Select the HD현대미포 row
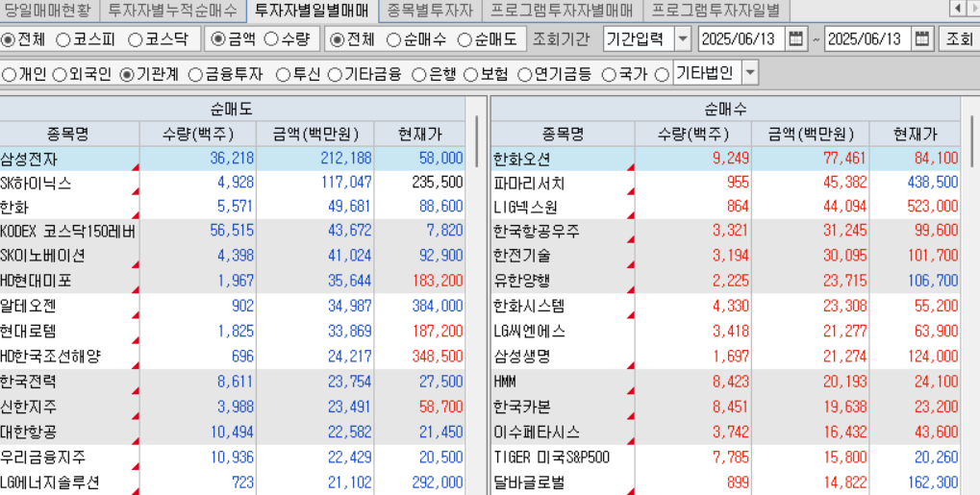The image size is (980, 495). (x=233, y=281)
